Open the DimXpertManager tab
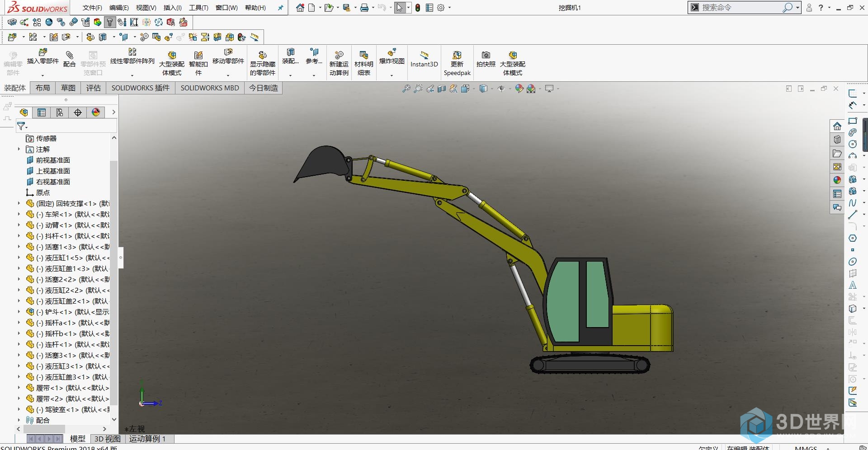The height and width of the screenshot is (450, 868). tap(78, 112)
